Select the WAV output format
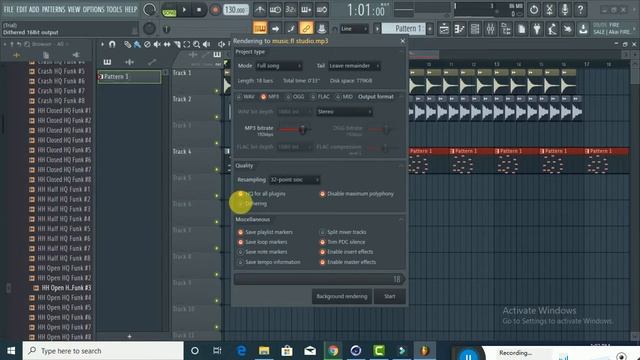 pyautogui.click(x=246, y=97)
